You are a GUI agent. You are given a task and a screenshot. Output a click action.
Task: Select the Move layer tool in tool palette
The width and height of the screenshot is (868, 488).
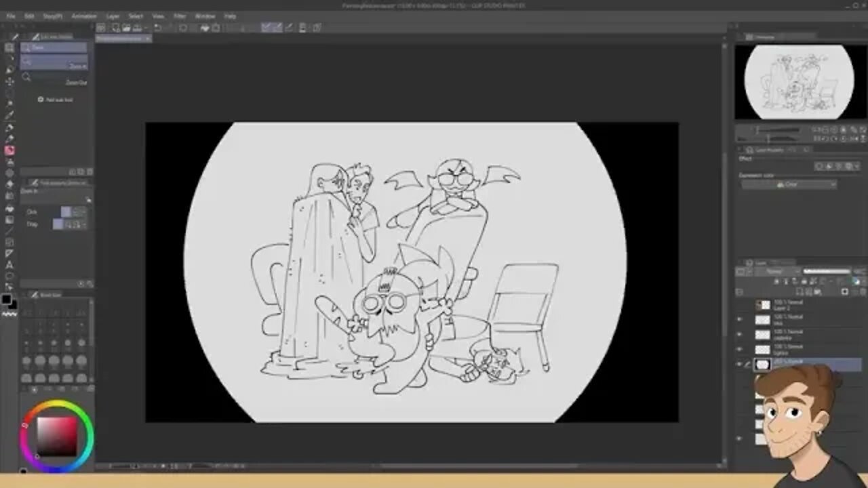tap(9, 81)
